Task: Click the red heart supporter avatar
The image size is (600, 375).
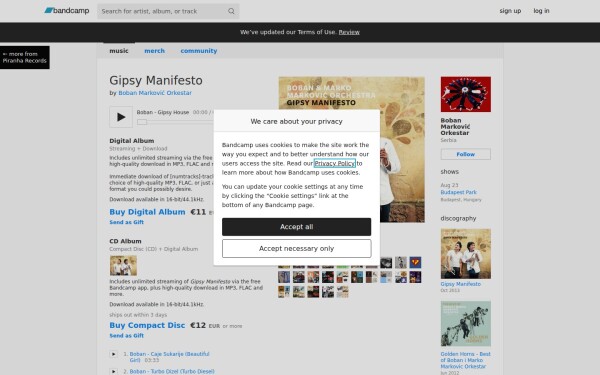Action: 415,262
